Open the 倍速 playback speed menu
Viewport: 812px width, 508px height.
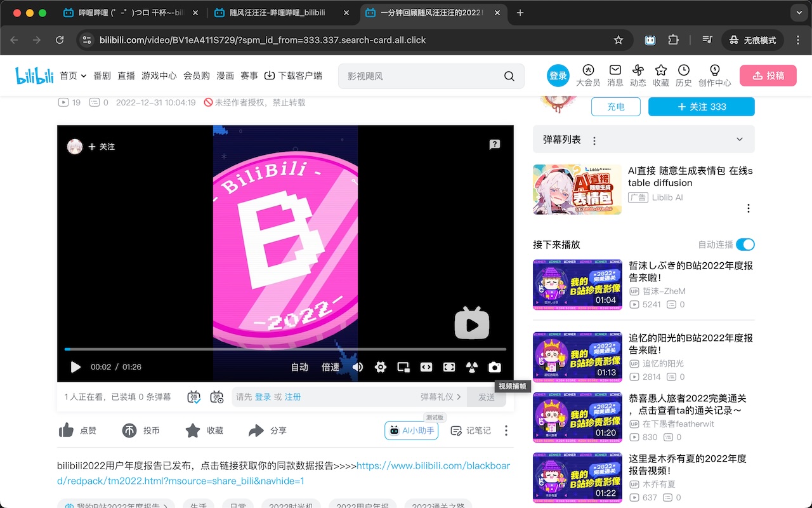(x=329, y=367)
